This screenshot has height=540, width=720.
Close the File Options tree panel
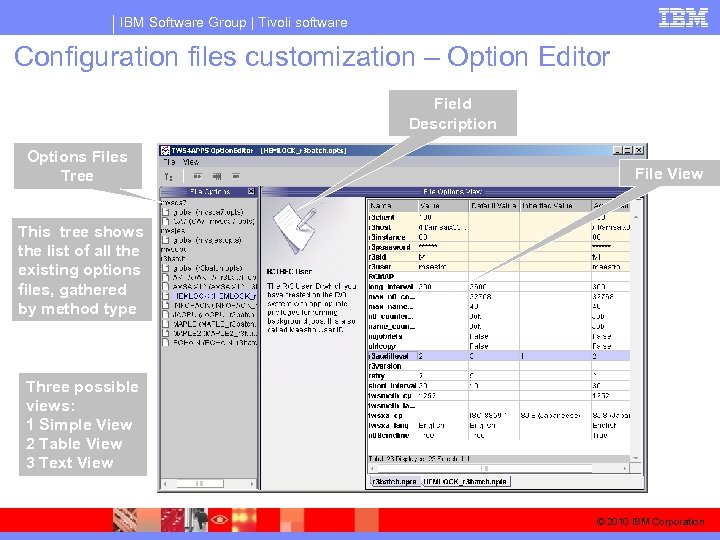(x=251, y=191)
